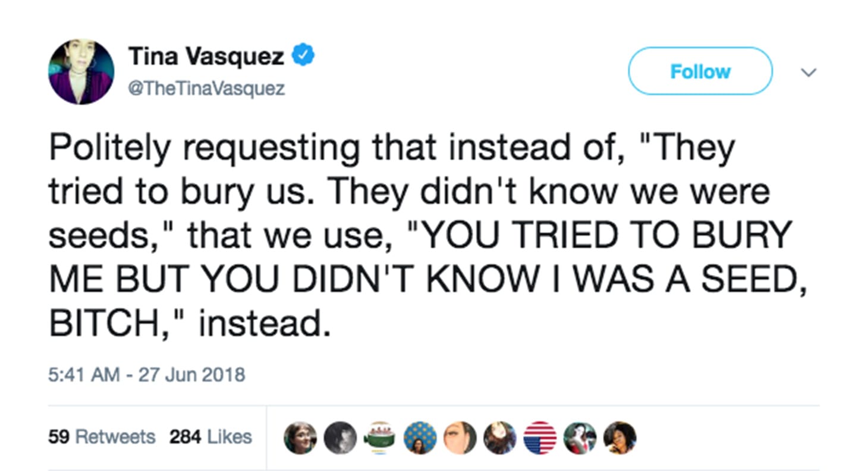Click the Follow button
The width and height of the screenshot is (868, 471).
tap(700, 71)
